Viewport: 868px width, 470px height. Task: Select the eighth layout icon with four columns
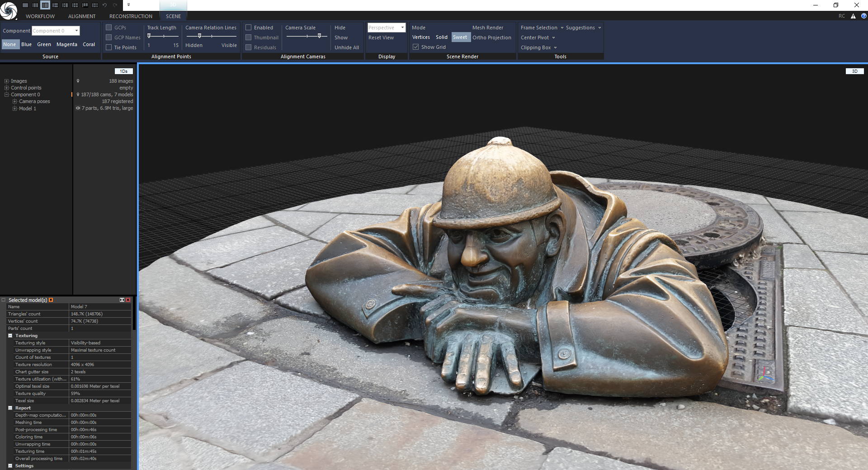coord(95,5)
